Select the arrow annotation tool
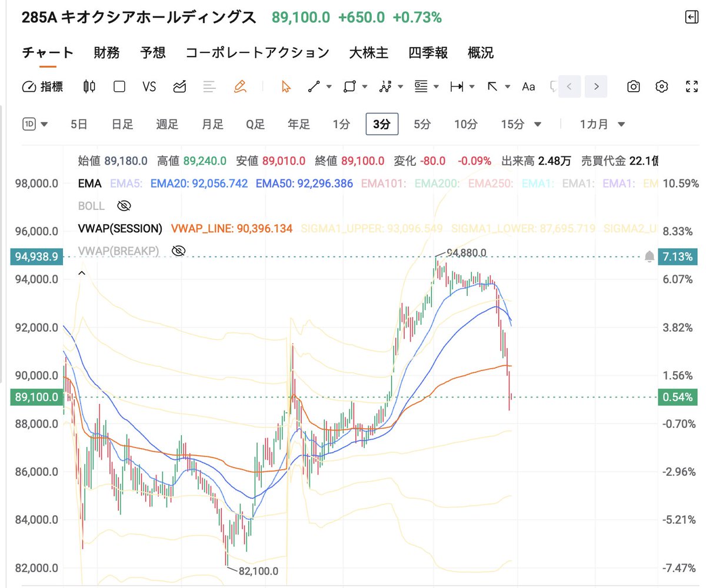The height and width of the screenshot is (588, 706). pyautogui.click(x=492, y=87)
